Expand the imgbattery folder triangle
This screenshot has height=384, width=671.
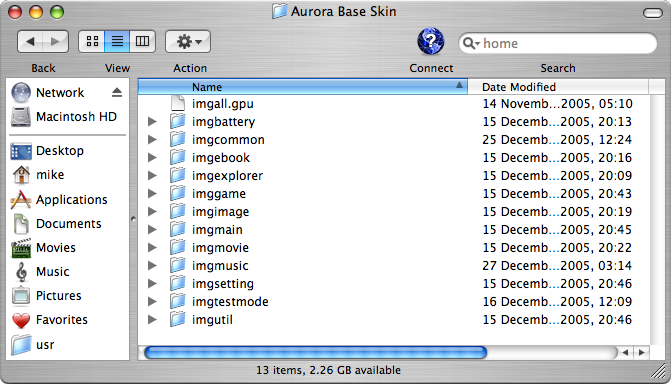pos(152,122)
